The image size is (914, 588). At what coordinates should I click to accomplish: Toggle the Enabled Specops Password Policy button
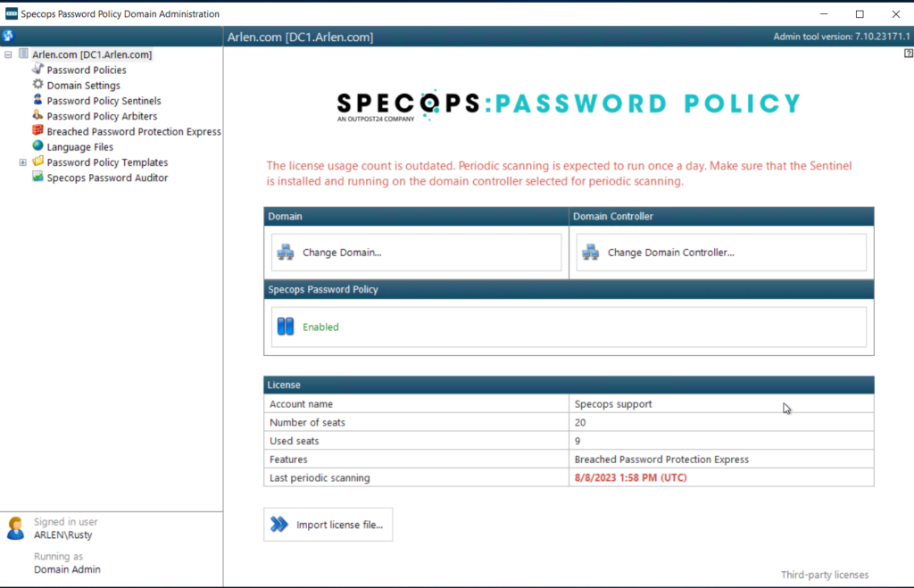point(569,327)
